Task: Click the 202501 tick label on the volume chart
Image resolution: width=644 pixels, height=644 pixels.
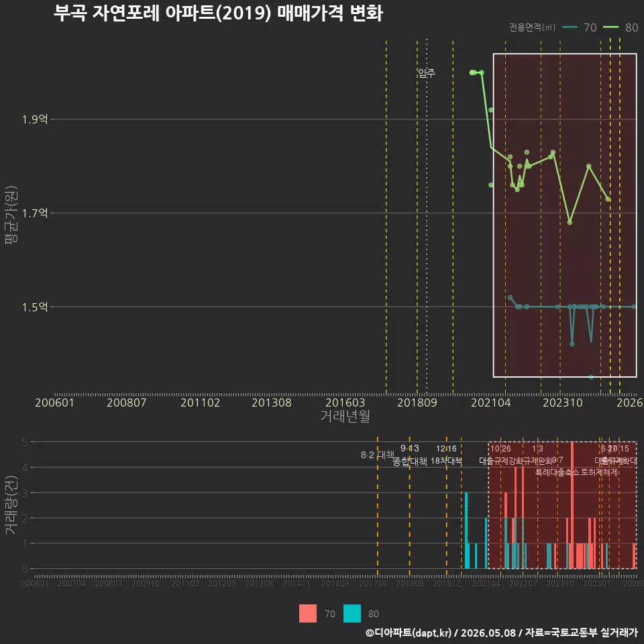Action: pos(597,583)
